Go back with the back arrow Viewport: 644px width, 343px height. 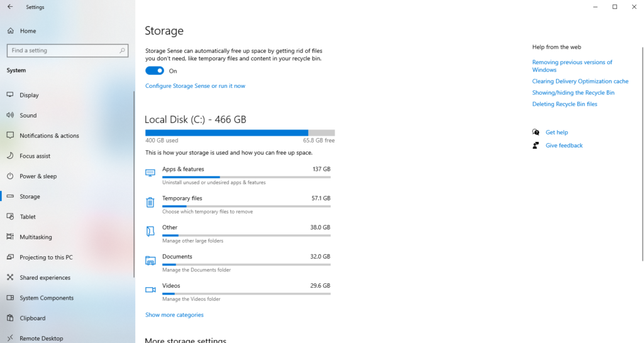9,7
